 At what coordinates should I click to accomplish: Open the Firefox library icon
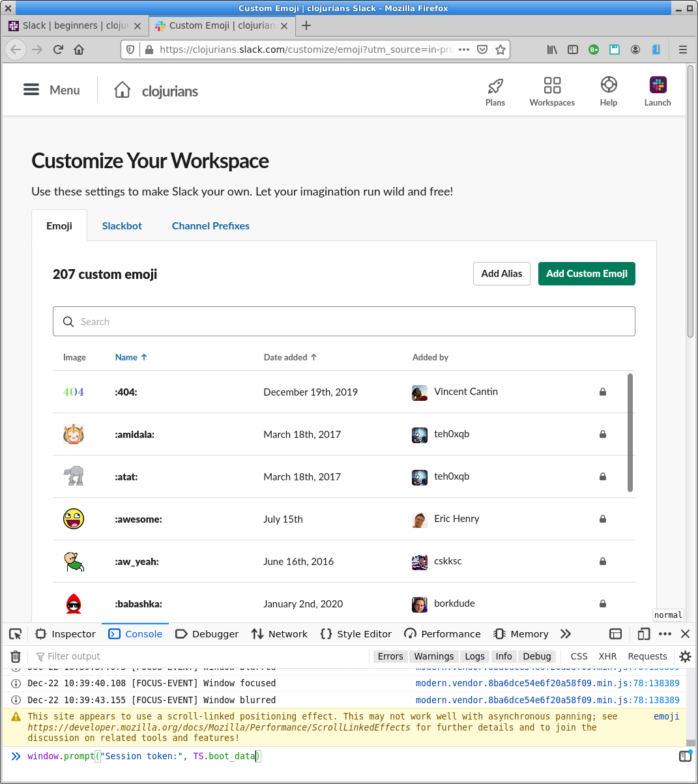click(552, 50)
